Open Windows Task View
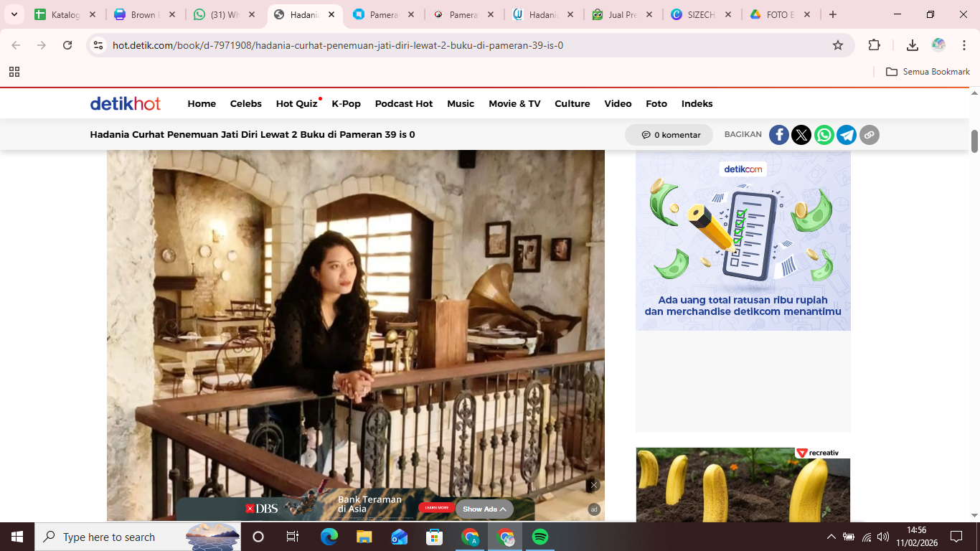 [x=293, y=537]
